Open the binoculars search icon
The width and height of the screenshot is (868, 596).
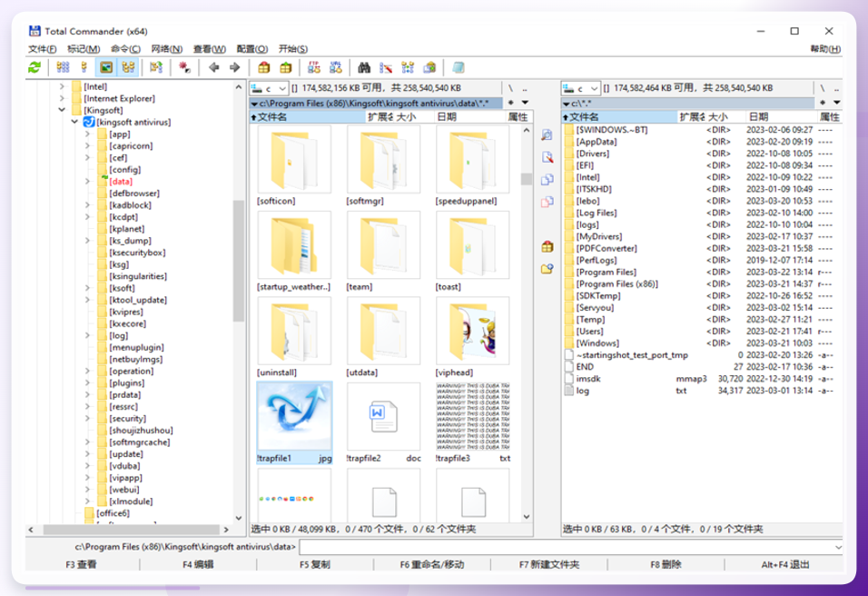click(364, 67)
